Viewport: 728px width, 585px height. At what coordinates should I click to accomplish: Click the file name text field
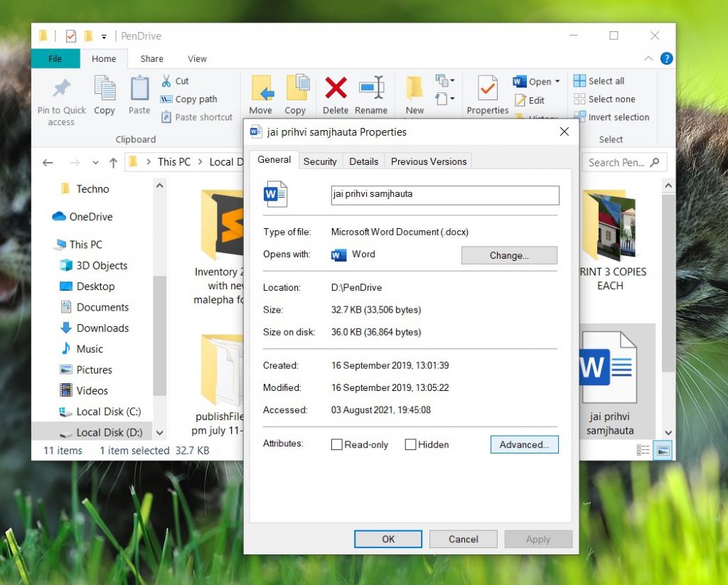pos(445,195)
